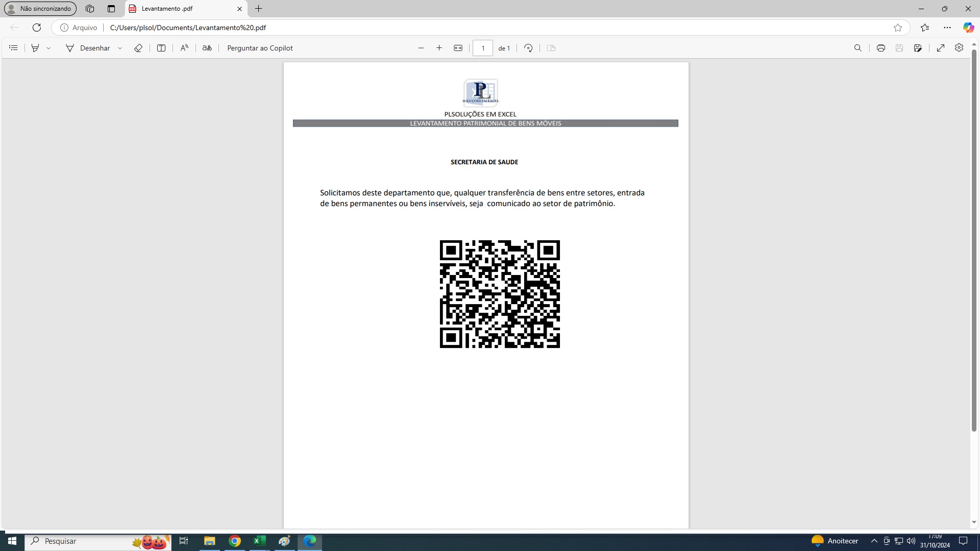The height and width of the screenshot is (551, 980).
Task: Open the Não sincronizando profile button
Action: [40, 9]
